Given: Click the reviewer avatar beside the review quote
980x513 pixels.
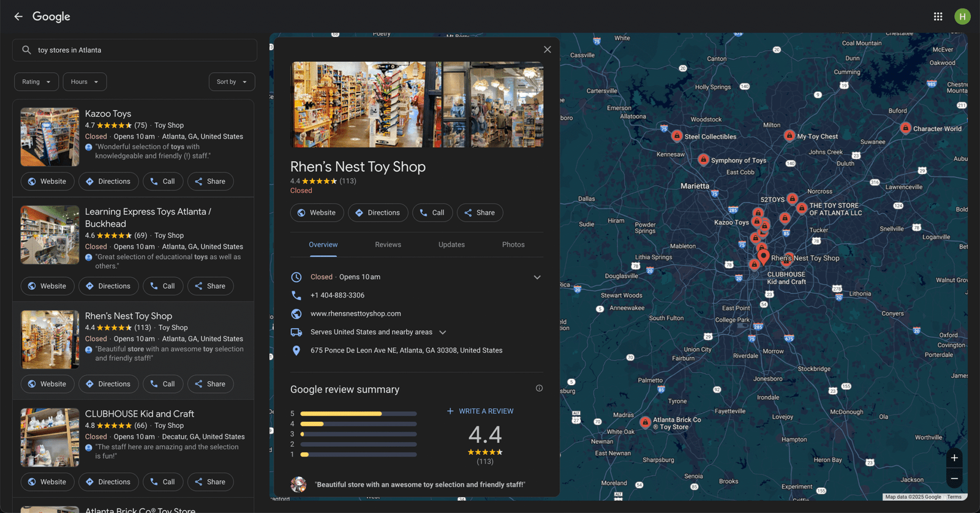Looking at the screenshot, I should tap(298, 484).
